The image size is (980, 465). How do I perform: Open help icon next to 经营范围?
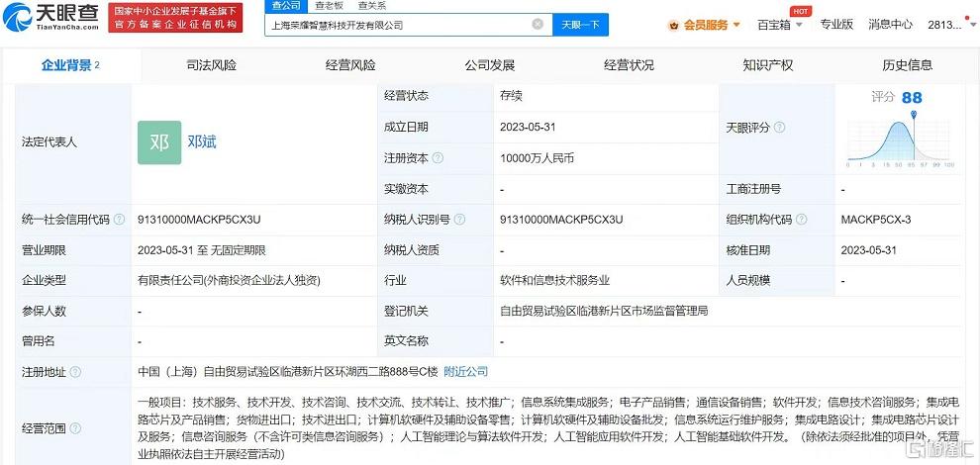coord(75,428)
